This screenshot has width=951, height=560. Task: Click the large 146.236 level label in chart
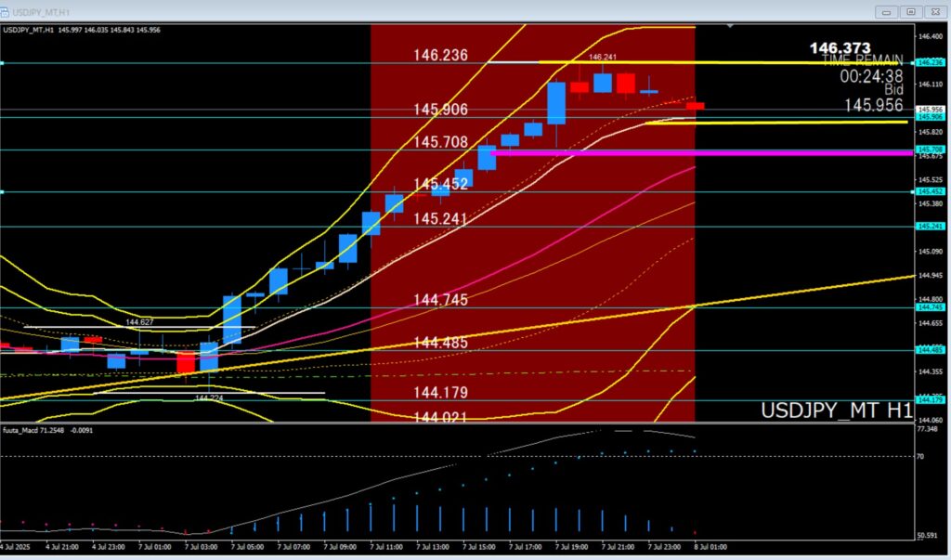(441, 55)
